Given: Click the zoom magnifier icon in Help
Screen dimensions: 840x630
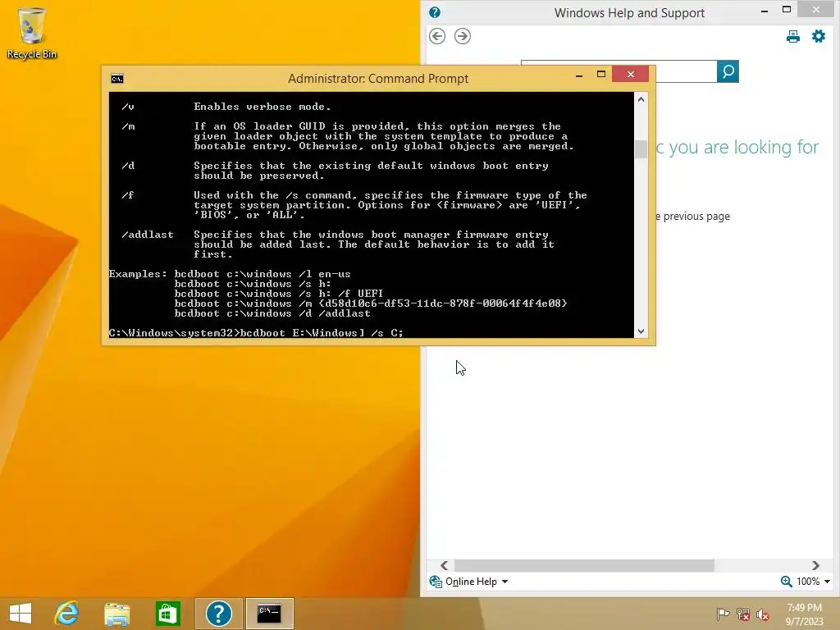Looking at the screenshot, I should coord(786,582).
